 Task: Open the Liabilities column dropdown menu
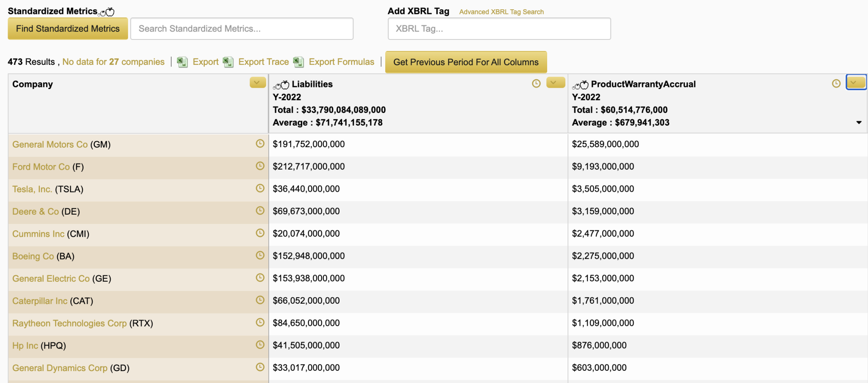pyautogui.click(x=556, y=83)
